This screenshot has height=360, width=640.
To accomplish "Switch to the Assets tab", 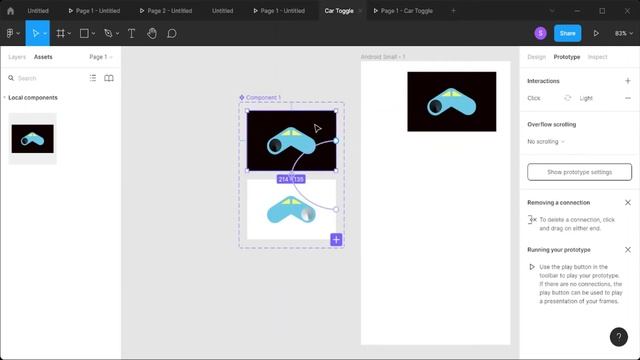I will tap(43, 57).
